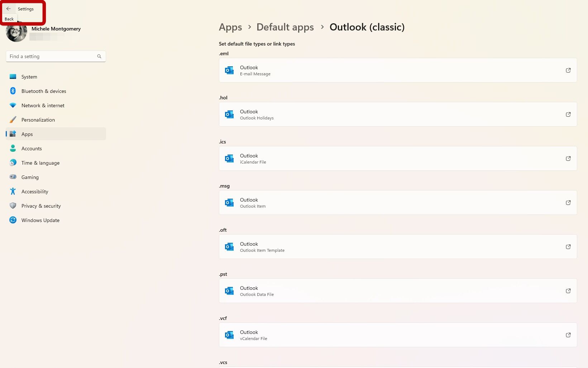Click the Bluetooth & devices icon
Viewport: 588px width, 368px height.
[13, 91]
